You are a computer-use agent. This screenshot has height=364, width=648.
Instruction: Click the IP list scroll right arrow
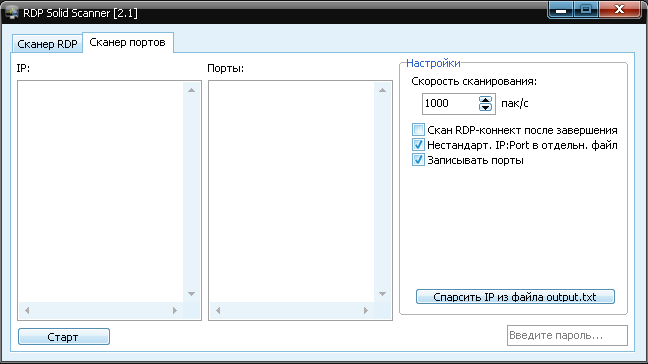click(x=175, y=310)
